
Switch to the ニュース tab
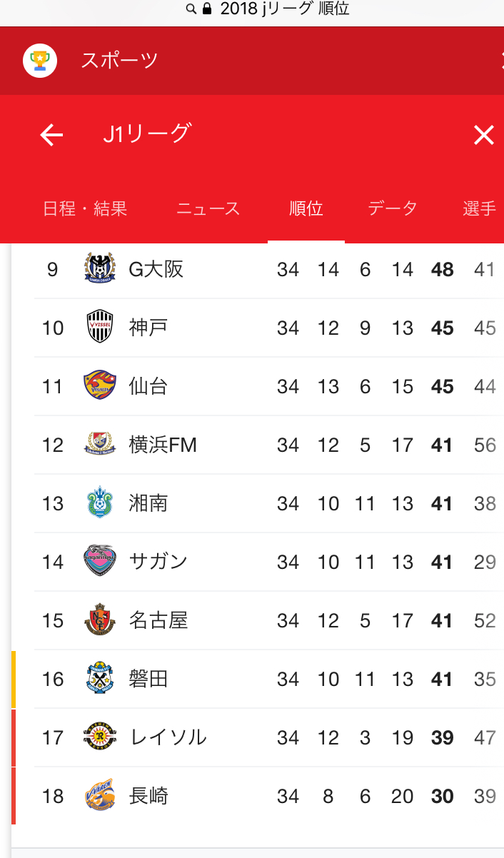[208, 208]
